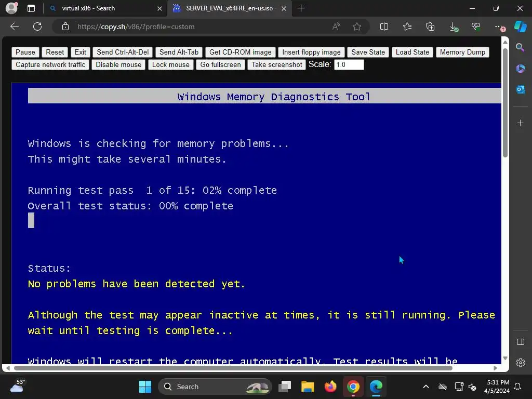This screenshot has width=532, height=399.
Task: Open Edge Settings and more menu
Action: coord(499,26)
